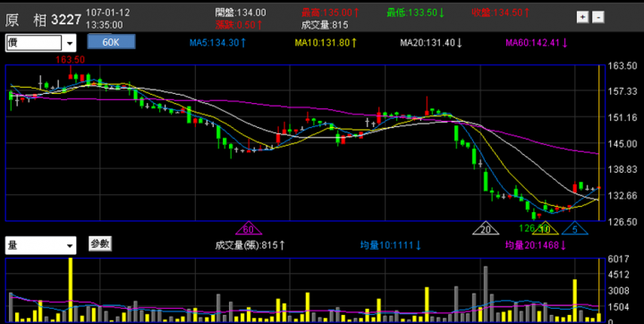This screenshot has height=324, width=644.
Task: Click the tallest yellow volume bar
Action: 71,289
